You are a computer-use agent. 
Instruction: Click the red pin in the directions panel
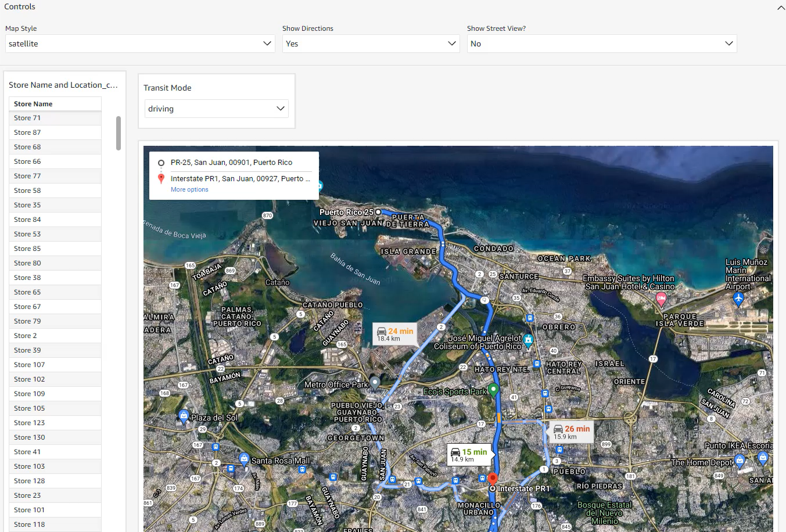click(x=161, y=179)
